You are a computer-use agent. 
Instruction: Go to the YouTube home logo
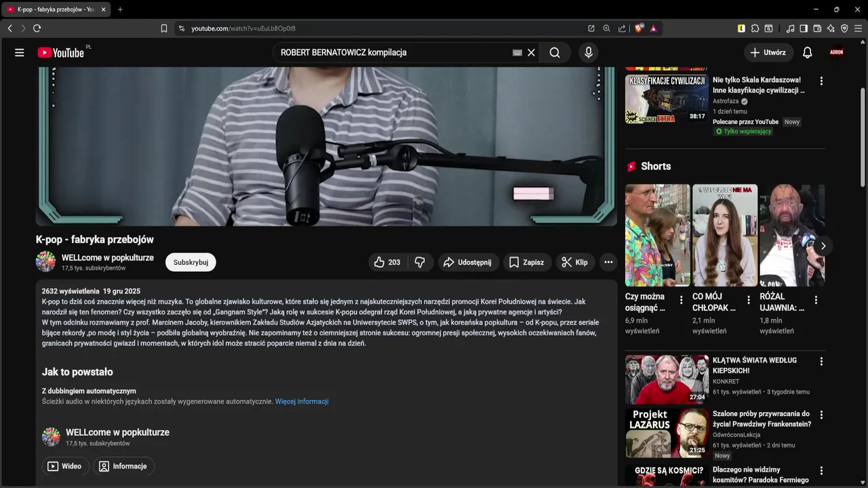coord(61,52)
